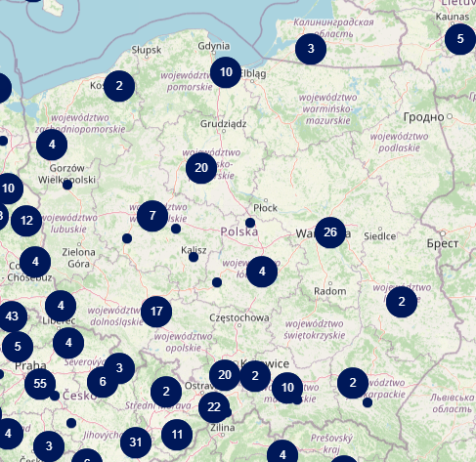476x462 pixels.
Task: Click the 4 cluster above Severovýchod label
Action: coord(68,343)
